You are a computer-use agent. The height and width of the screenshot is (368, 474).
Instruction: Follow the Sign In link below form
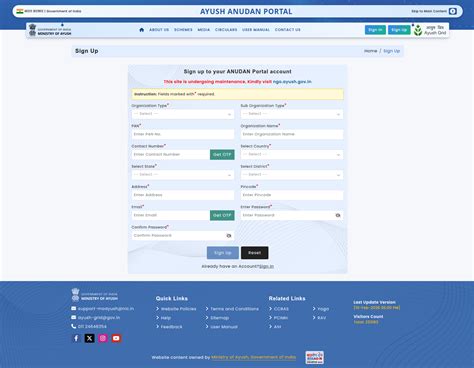coord(266,266)
